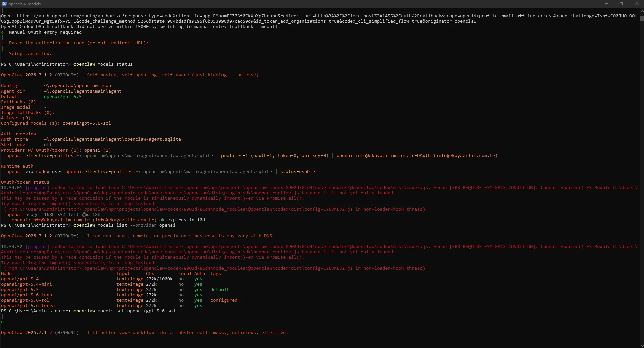
Task: Minimize the openclaw-models window
Action: [606, 4]
